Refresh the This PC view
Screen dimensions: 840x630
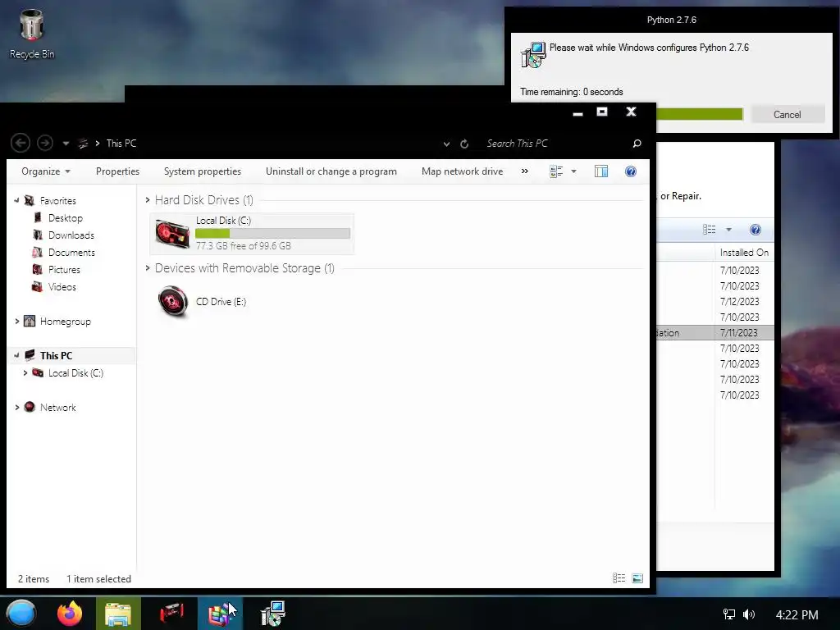(x=464, y=144)
